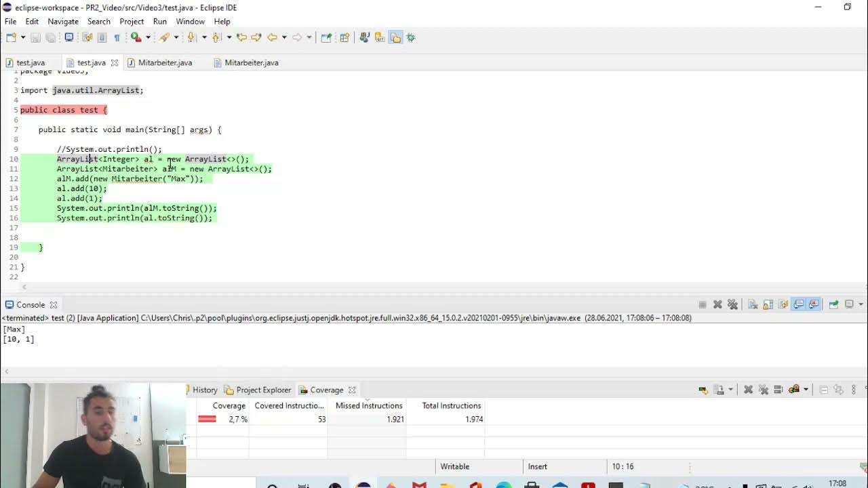Click the Total Instructions column header

point(446,406)
